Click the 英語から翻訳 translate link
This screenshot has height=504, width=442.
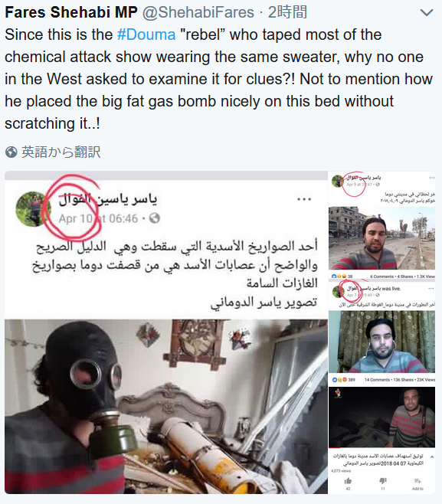tap(61, 152)
